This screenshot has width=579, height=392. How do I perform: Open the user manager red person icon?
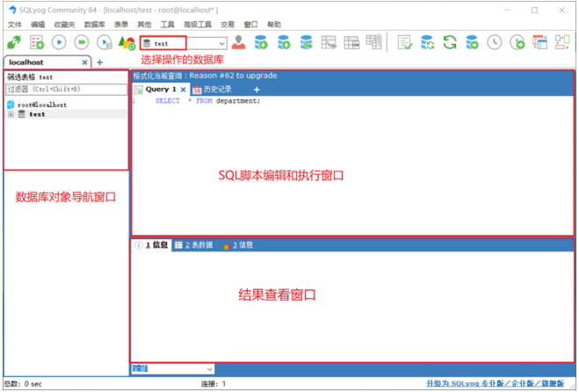point(239,42)
